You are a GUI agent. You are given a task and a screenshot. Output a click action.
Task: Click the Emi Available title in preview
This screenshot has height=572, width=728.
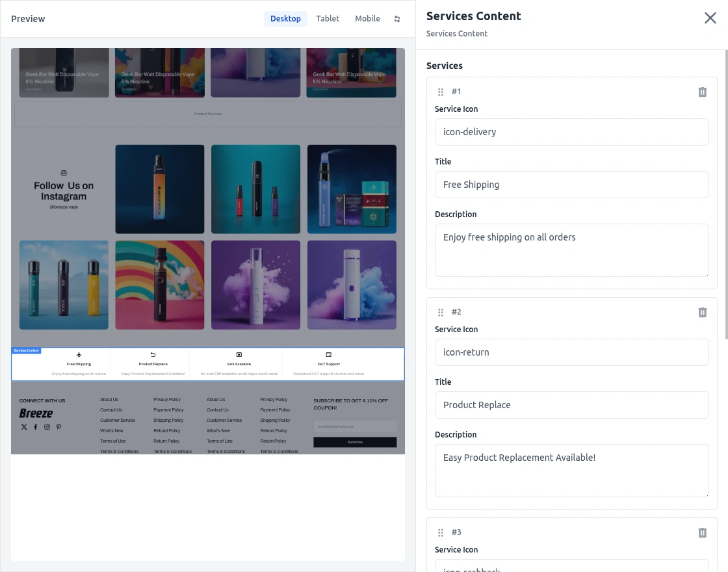tap(239, 364)
